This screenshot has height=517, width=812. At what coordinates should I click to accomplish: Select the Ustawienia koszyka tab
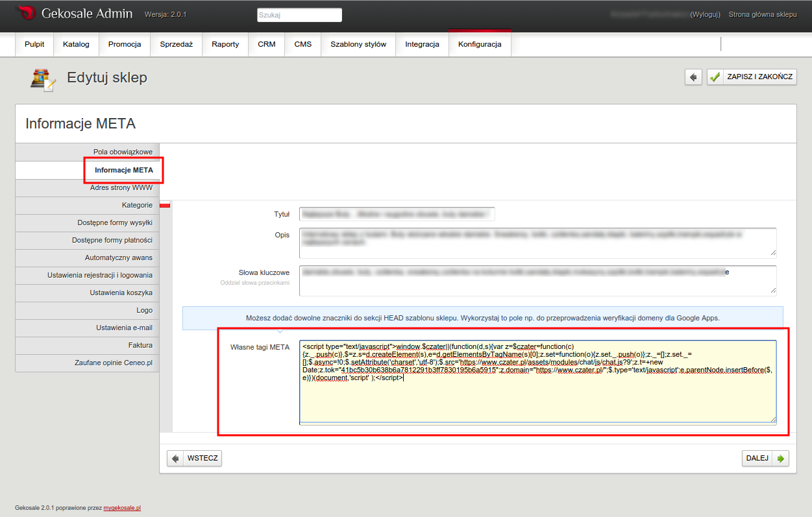[x=87, y=293]
